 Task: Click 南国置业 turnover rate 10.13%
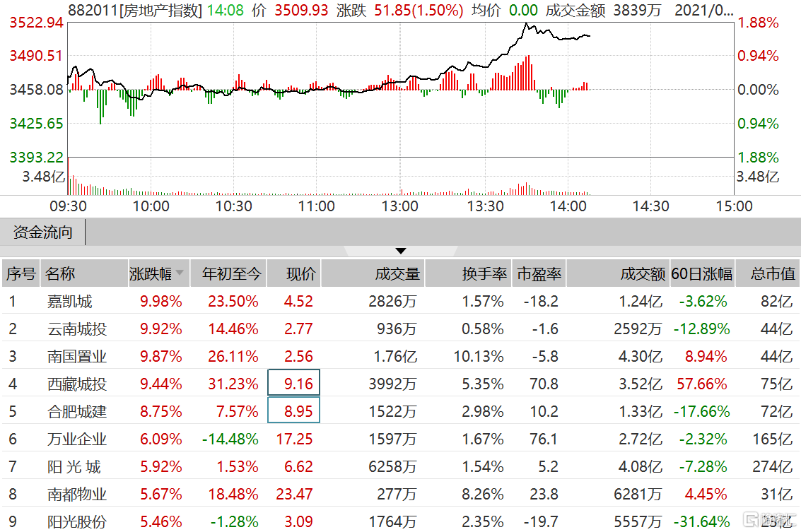479,356
